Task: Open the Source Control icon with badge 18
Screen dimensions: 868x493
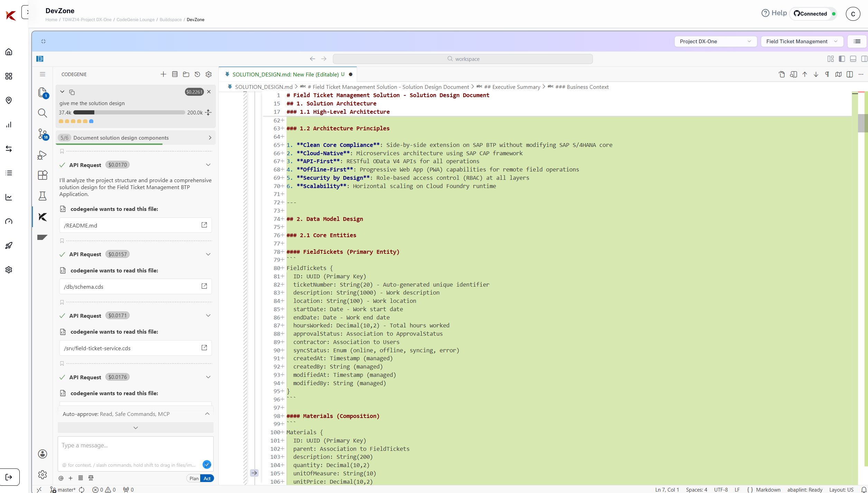Action: (x=43, y=134)
